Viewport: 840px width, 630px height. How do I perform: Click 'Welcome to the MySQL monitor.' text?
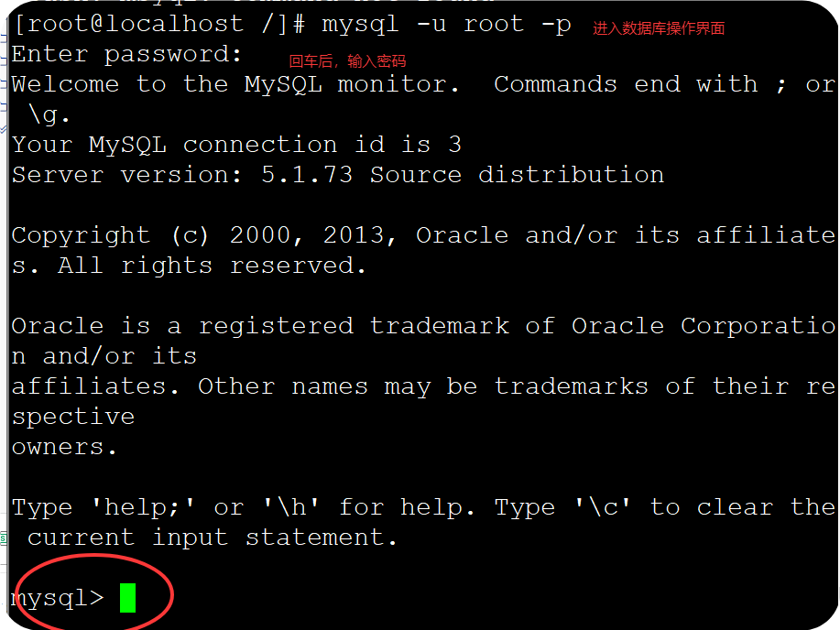(235, 84)
